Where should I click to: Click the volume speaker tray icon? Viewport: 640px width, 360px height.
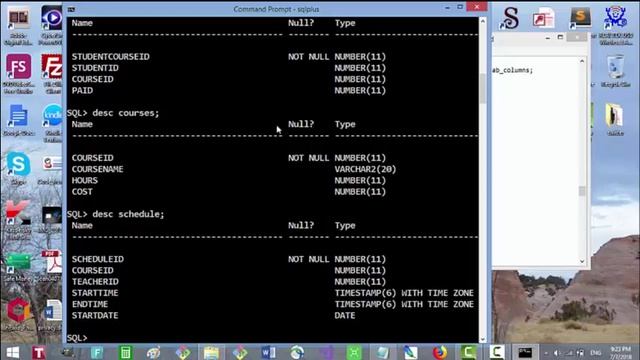pyautogui.click(x=557, y=353)
